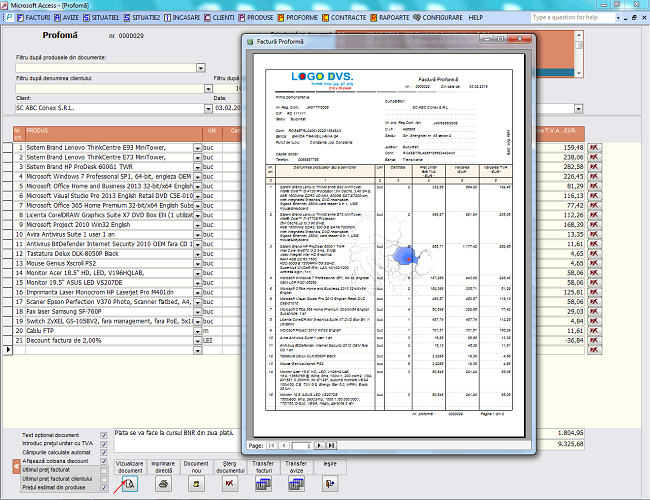Viewport: 650px width, 500px height.
Task: Delete row 5 Microsoft Office Home with red icon
Action: [594, 186]
